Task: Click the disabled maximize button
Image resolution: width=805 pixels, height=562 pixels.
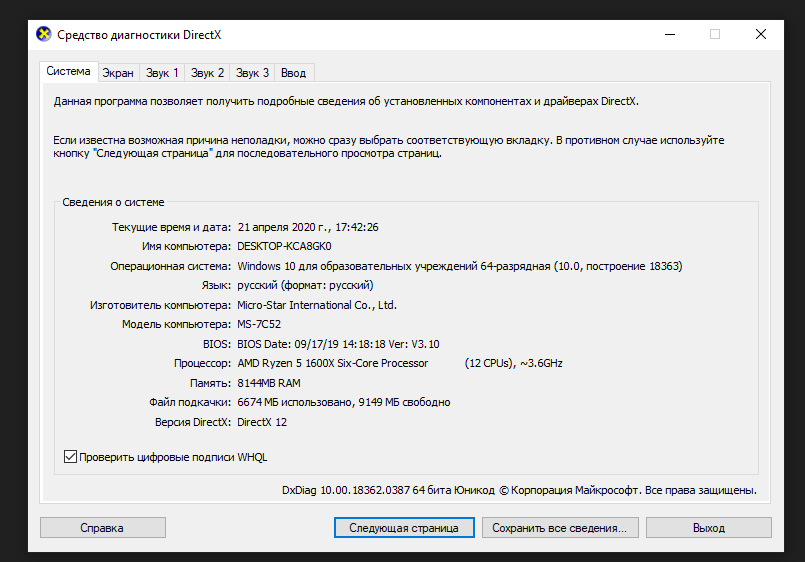Action: [715, 34]
